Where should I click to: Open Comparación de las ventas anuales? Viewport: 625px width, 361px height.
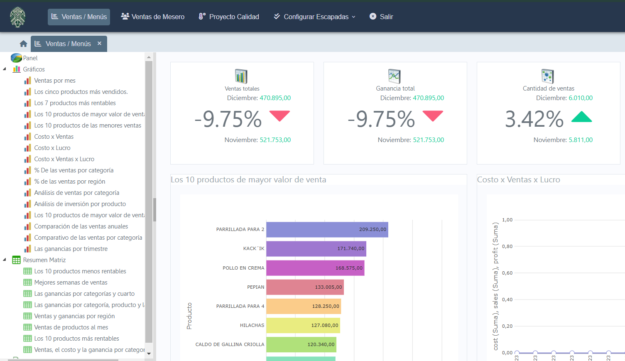(x=81, y=226)
